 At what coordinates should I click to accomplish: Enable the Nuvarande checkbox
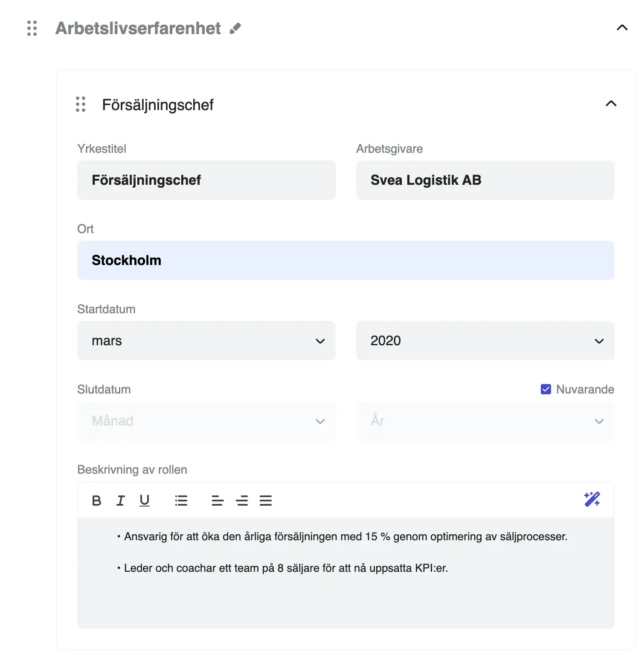[x=545, y=389]
